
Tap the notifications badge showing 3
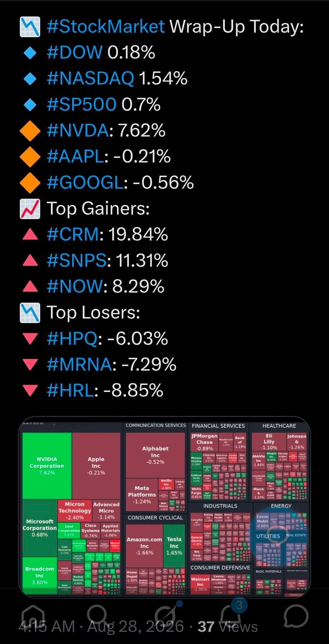click(x=239, y=605)
